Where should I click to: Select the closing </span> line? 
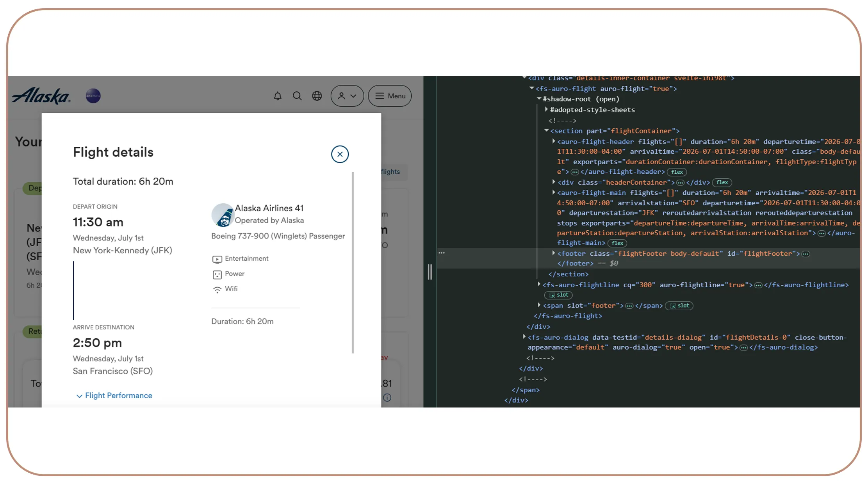click(526, 390)
